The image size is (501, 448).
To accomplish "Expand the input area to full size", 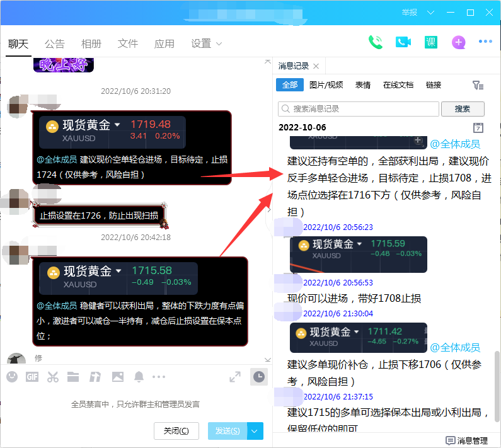I will [x=234, y=377].
